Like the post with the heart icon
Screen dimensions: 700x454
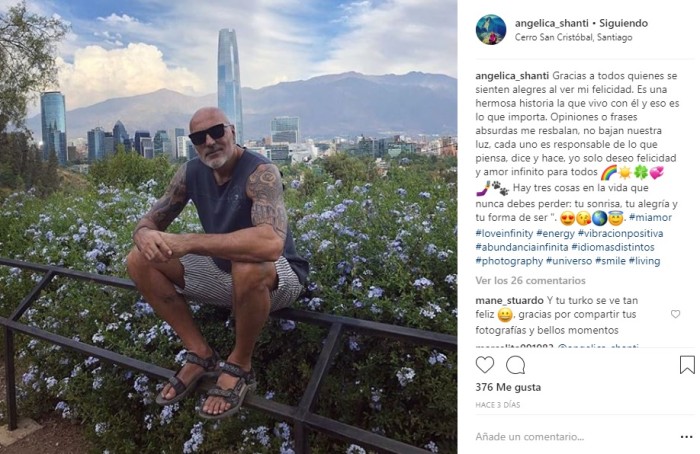(485, 365)
